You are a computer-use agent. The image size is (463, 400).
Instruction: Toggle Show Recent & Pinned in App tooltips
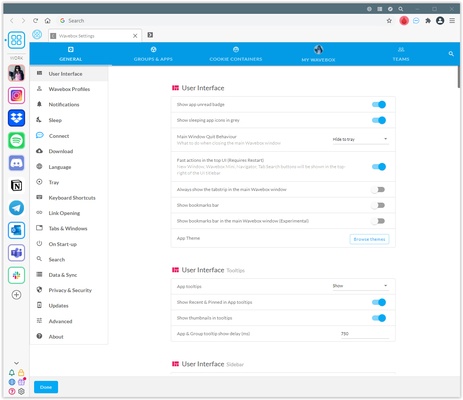[x=379, y=302]
